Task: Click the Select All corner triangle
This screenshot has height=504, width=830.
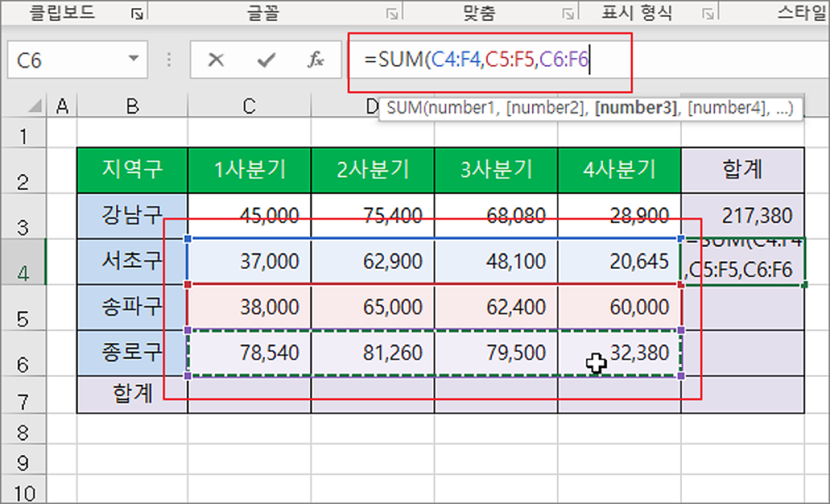Action: [35, 106]
